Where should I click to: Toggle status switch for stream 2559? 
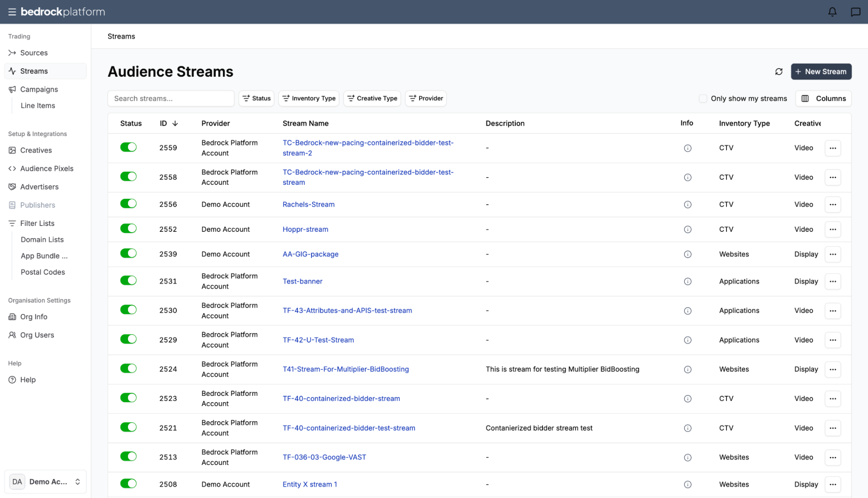click(128, 147)
